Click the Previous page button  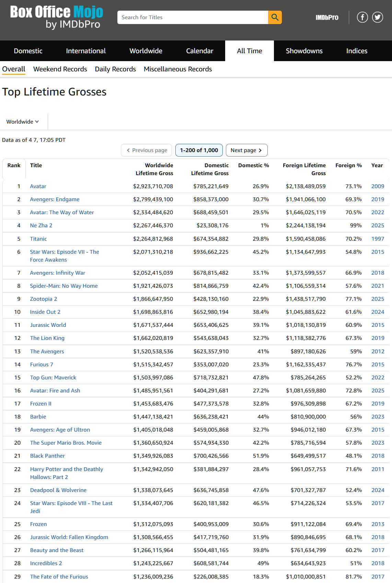click(x=147, y=150)
